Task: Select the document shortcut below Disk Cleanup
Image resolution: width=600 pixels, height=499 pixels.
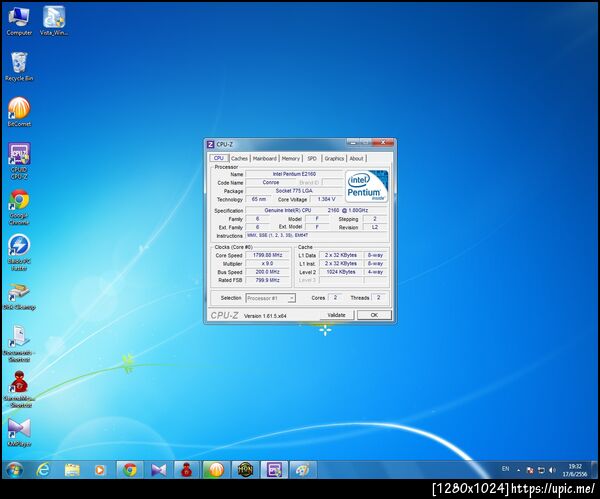Action: pos(19,343)
